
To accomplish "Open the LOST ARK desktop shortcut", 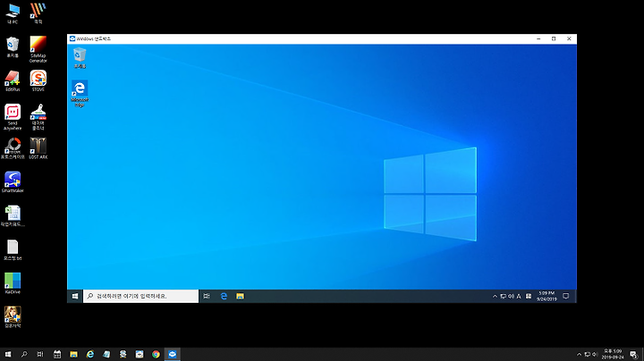I will [38, 148].
